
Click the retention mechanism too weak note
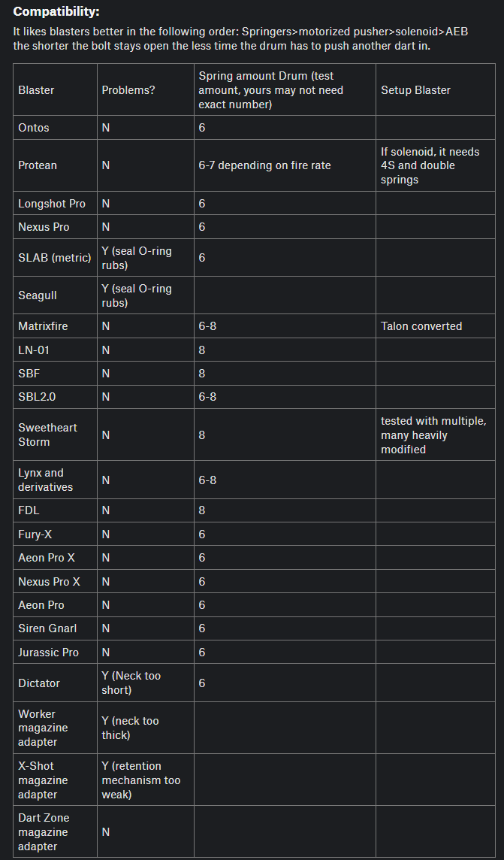click(140, 780)
